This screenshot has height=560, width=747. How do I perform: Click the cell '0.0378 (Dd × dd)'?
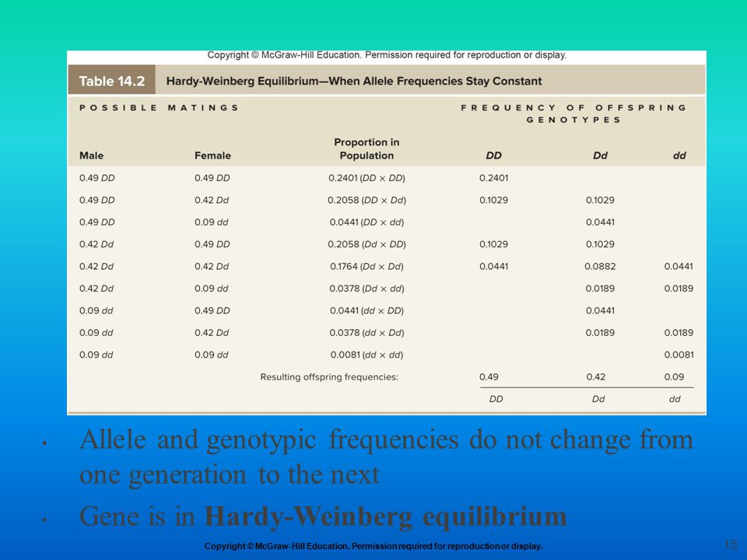pyautogui.click(x=366, y=288)
